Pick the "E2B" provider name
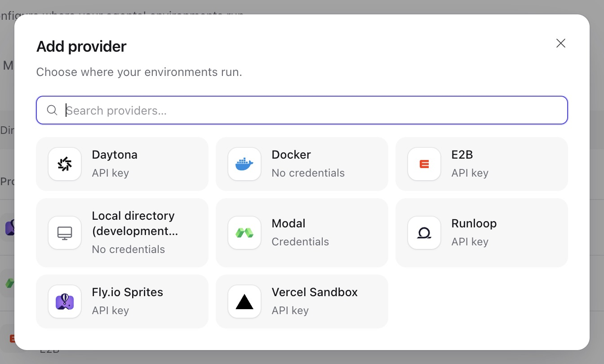604x364 pixels. tap(462, 155)
